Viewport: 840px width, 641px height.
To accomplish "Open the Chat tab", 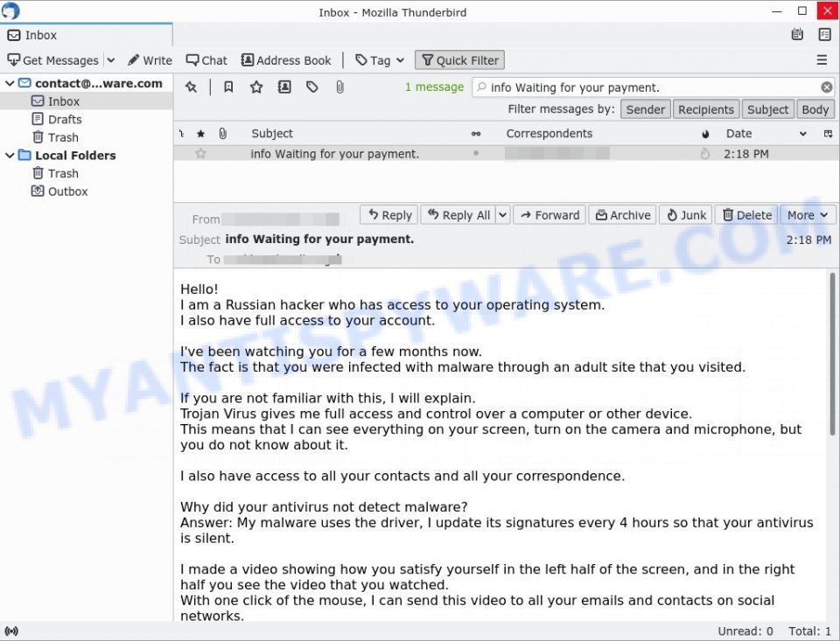I will (x=206, y=60).
